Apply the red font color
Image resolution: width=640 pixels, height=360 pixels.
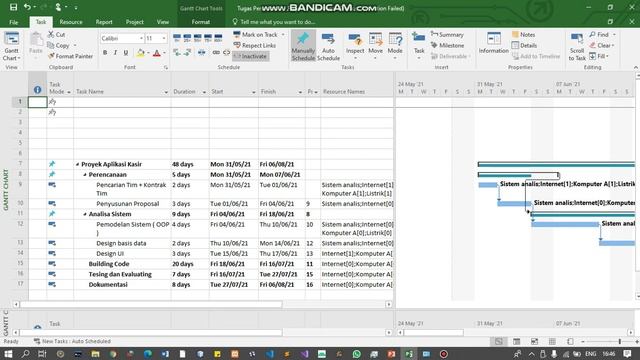pos(157,53)
